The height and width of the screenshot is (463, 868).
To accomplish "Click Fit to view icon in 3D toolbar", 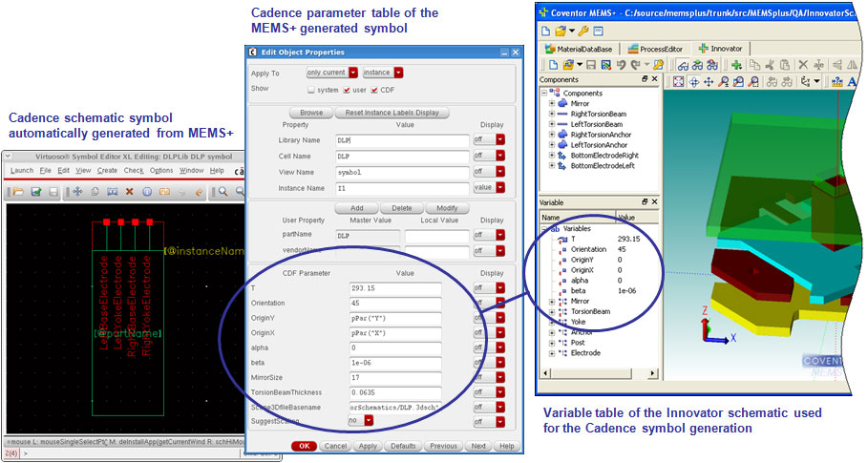I will coord(678,82).
